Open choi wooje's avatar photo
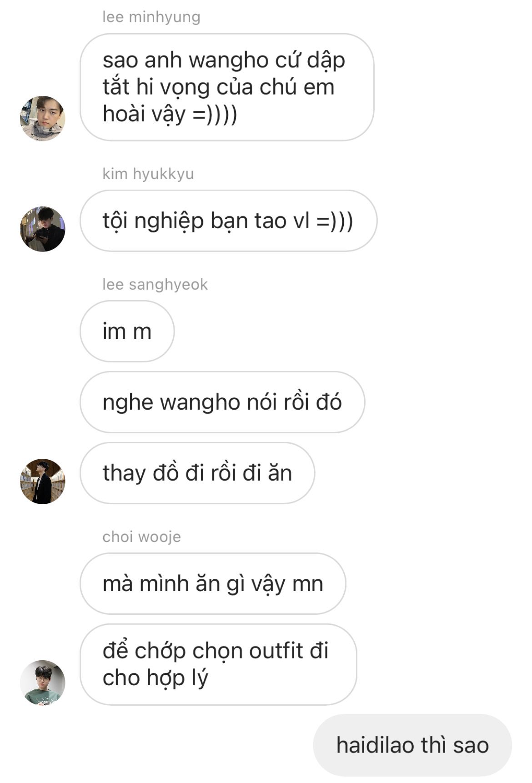This screenshot has width=532, height=783. [43, 683]
